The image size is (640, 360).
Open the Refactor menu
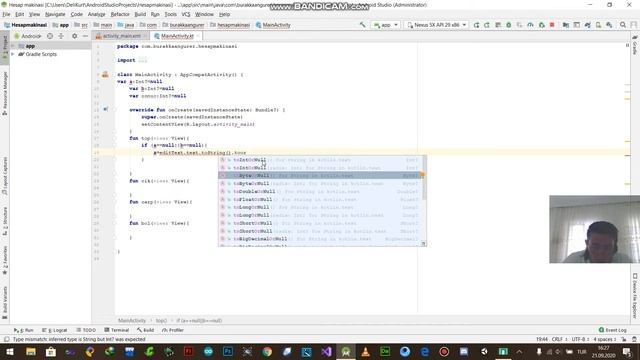pyautogui.click(x=120, y=14)
